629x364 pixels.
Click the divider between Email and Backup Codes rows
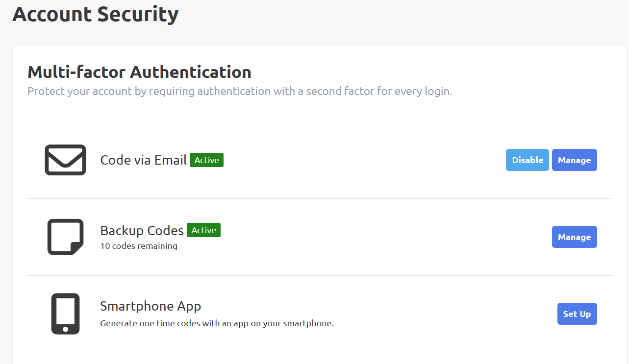point(319,198)
